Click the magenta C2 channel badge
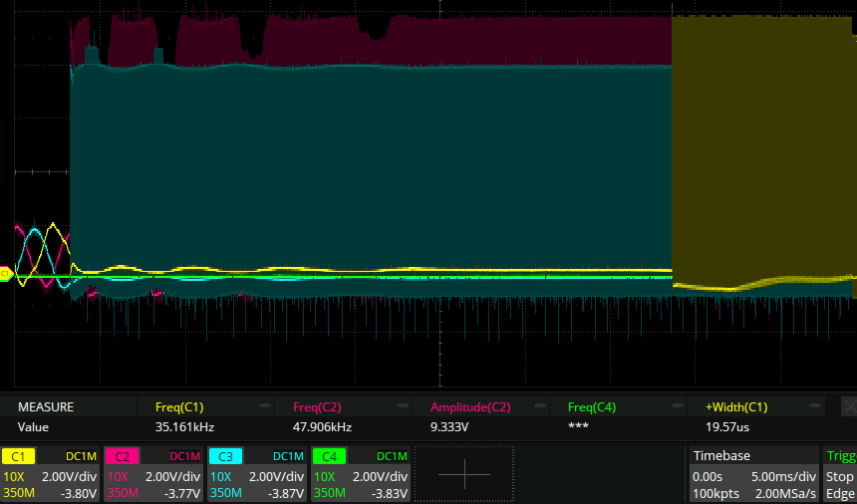The height and width of the screenshot is (504, 857). pyautogui.click(x=122, y=456)
